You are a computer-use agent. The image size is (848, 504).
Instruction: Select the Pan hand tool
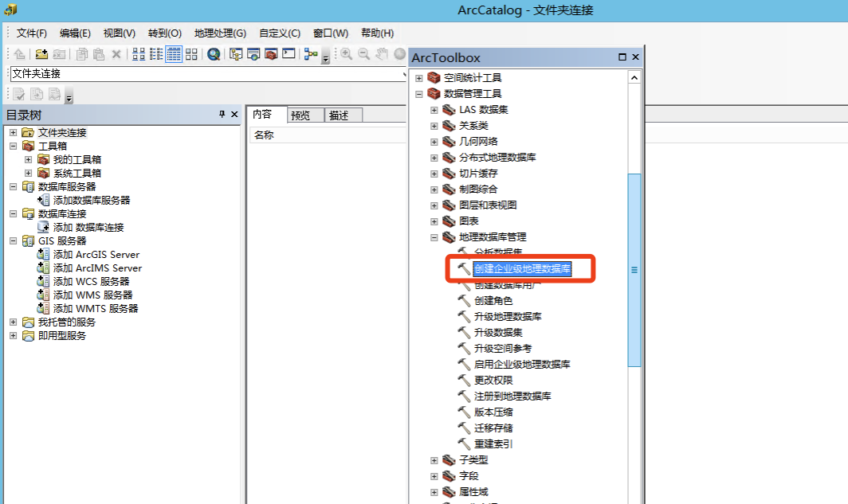pyautogui.click(x=382, y=54)
